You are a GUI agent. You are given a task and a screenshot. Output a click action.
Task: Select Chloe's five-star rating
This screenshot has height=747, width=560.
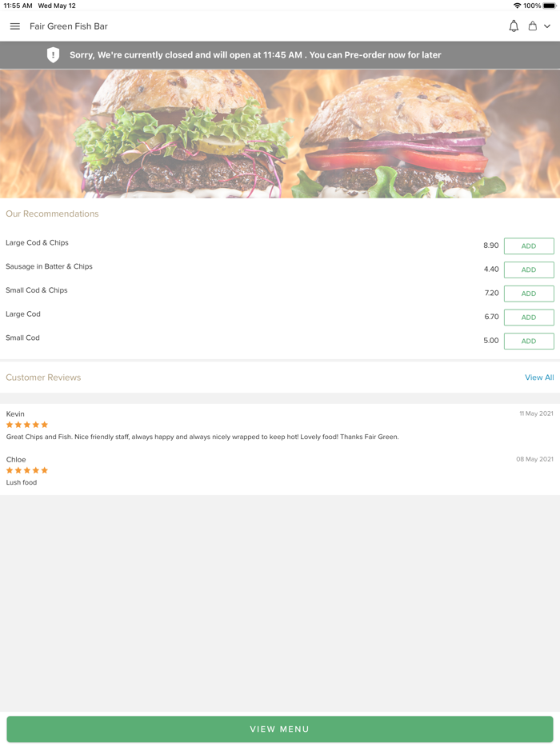click(26, 470)
